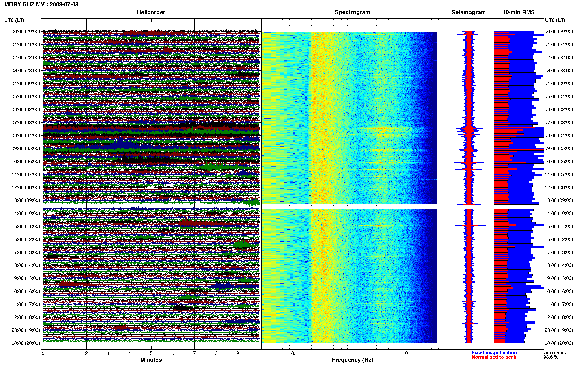Click the right 'UTC (LT)' axis label

(x=555, y=20)
